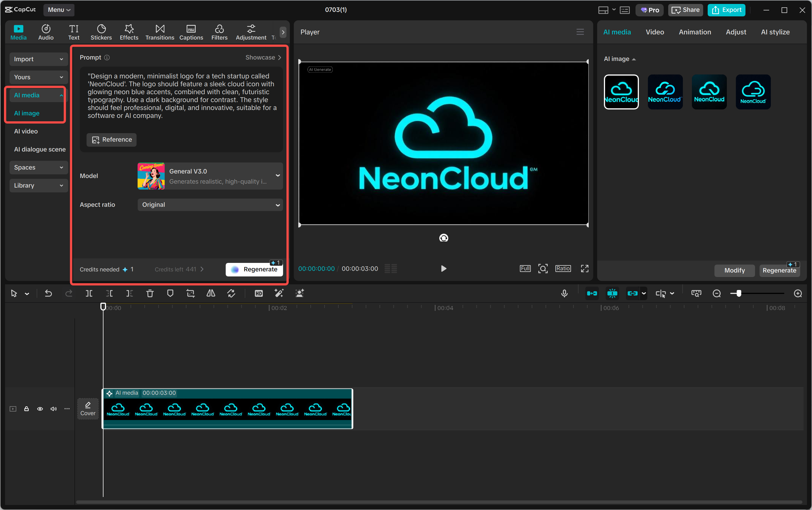Click the undo arrow in timeline toolbar
812x510 pixels.
click(48, 293)
